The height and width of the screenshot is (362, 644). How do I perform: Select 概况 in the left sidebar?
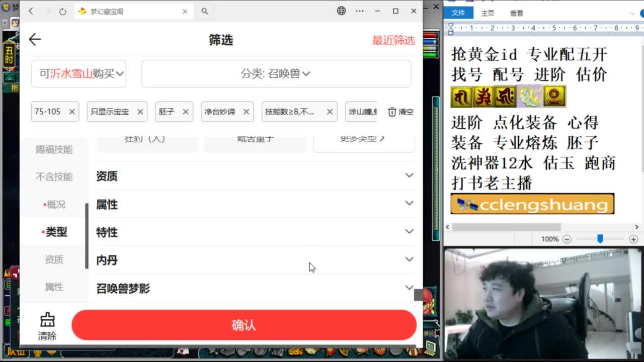pyautogui.click(x=54, y=205)
